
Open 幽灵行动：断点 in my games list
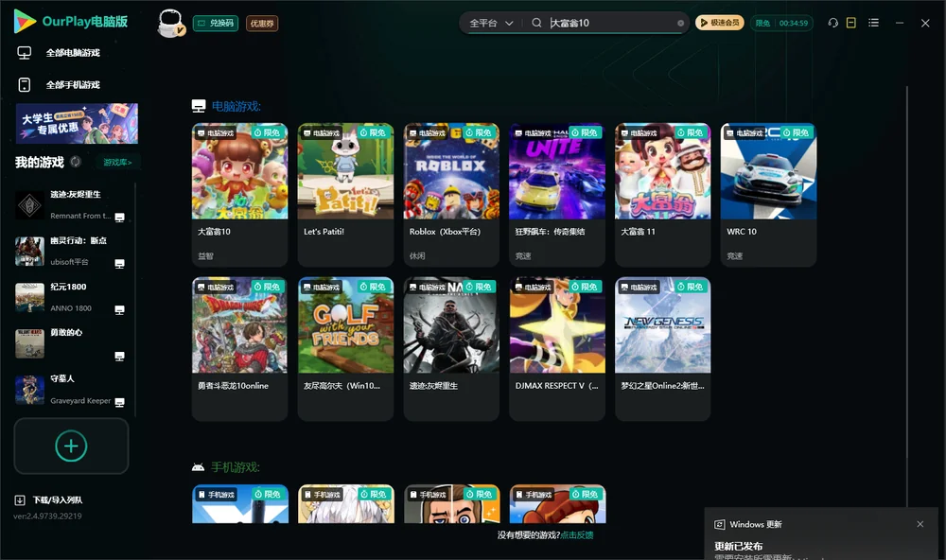[x=71, y=251]
